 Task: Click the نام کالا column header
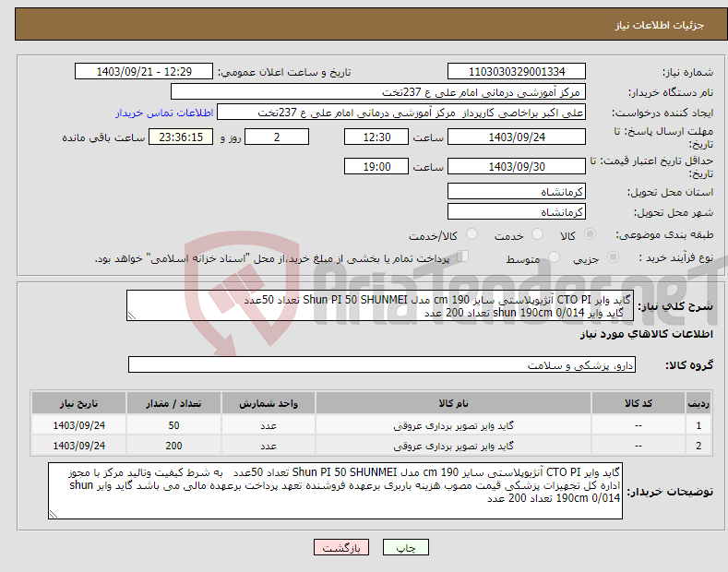coord(453,403)
